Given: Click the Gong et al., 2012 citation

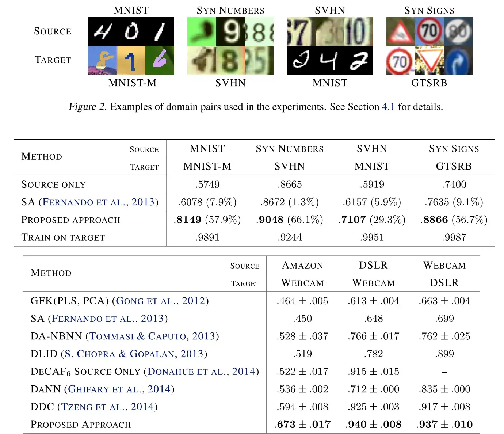Looking at the screenshot, I should 160,301.
